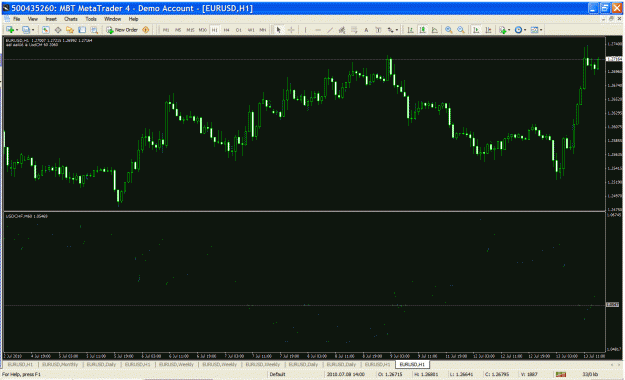Screen dimensions: 625x380
Task: Toggle Chart Shift icon
Action: click(x=488, y=30)
